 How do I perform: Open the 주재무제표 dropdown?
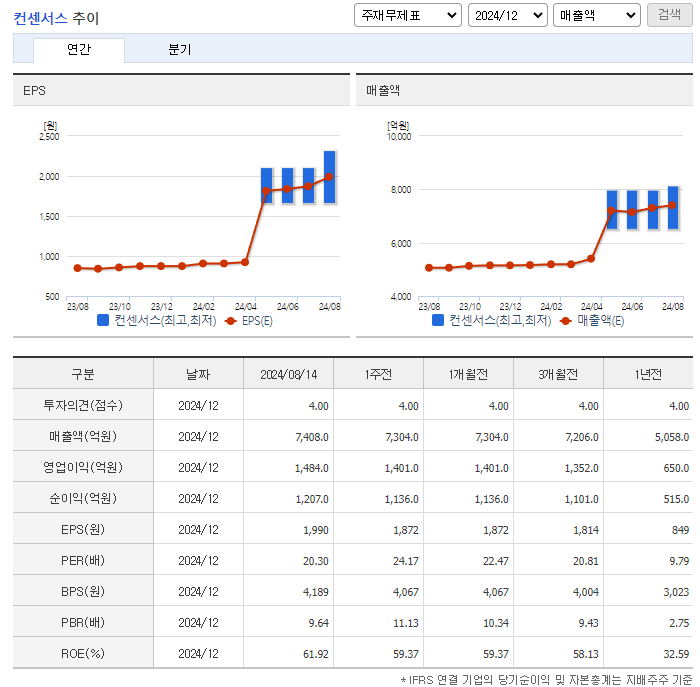point(408,16)
